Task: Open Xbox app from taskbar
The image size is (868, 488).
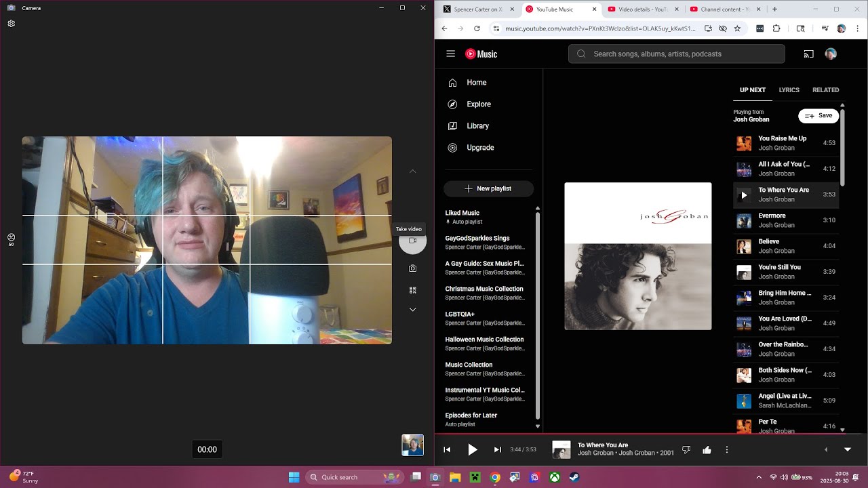Action: [555, 477]
